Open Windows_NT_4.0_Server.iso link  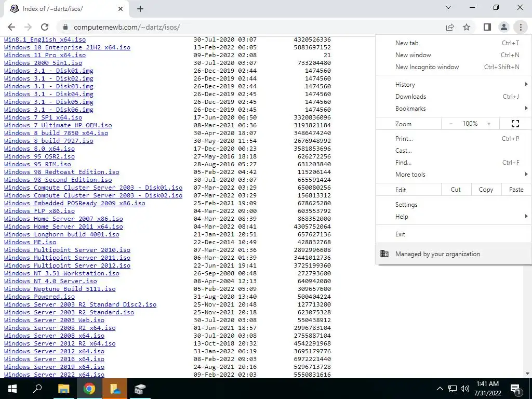pos(50,281)
